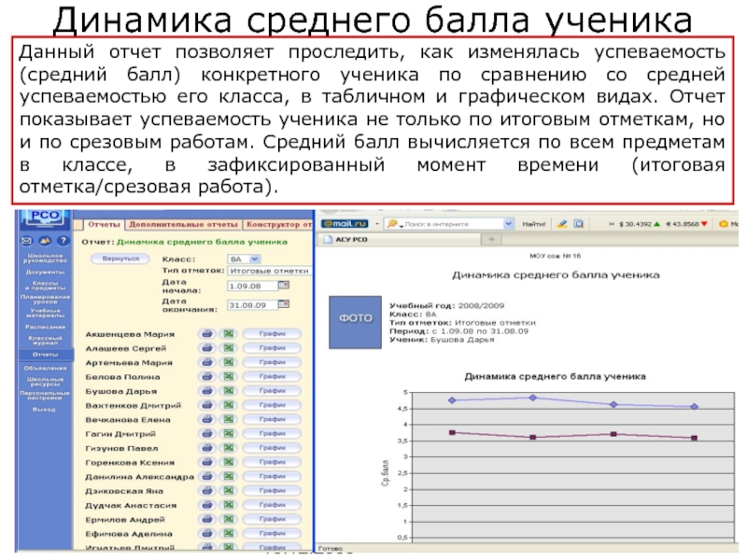Select Отчеты in the sidebar menu
Image resolution: width=747 pixels, height=560 pixels.
point(46,355)
